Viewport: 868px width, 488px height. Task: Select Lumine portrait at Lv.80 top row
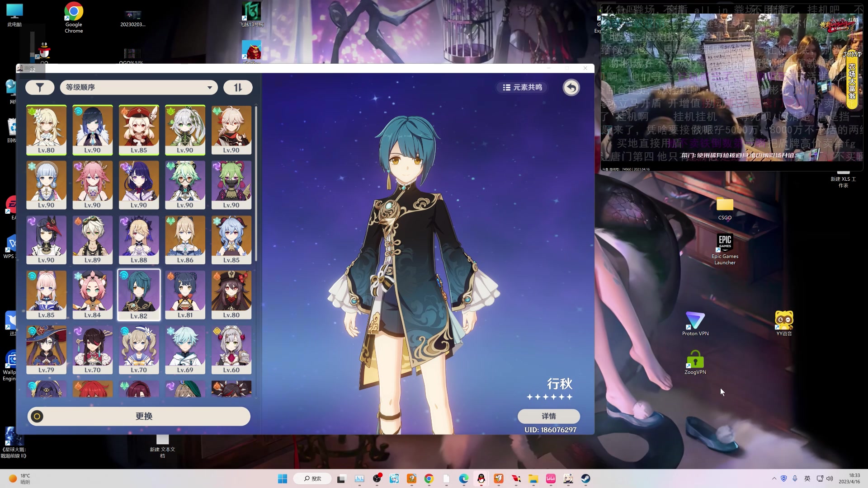tap(46, 130)
